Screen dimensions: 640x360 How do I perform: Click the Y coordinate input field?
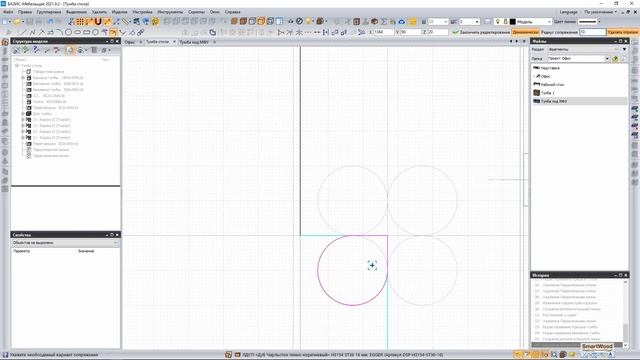410,32
